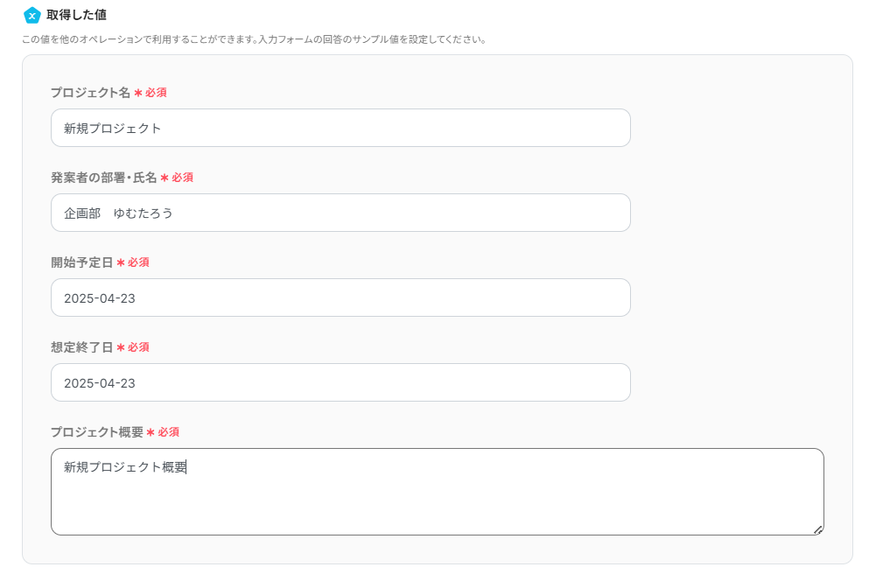The height and width of the screenshot is (588, 883).
Task: Click the 必須 marker next to 想定終了日
Action: tap(133, 347)
